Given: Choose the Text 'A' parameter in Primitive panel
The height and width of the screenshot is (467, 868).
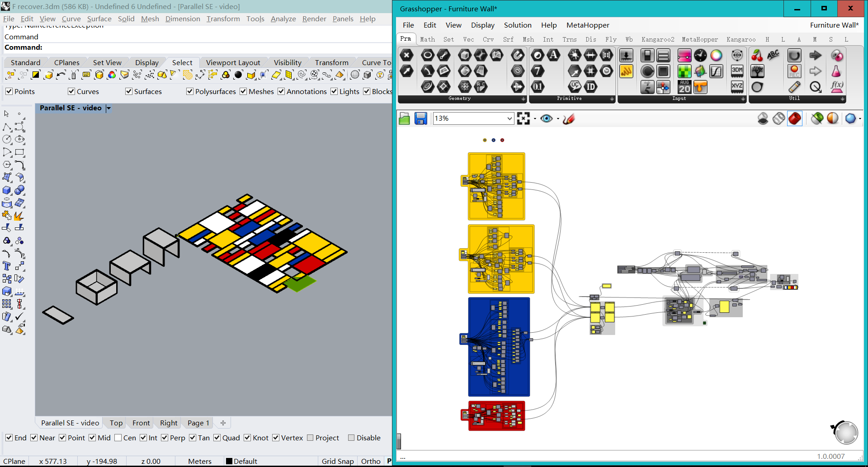Looking at the screenshot, I should coord(553,55).
